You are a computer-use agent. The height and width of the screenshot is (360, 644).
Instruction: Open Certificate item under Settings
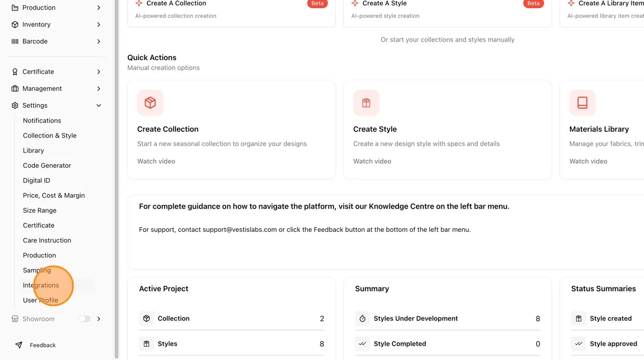tap(39, 225)
